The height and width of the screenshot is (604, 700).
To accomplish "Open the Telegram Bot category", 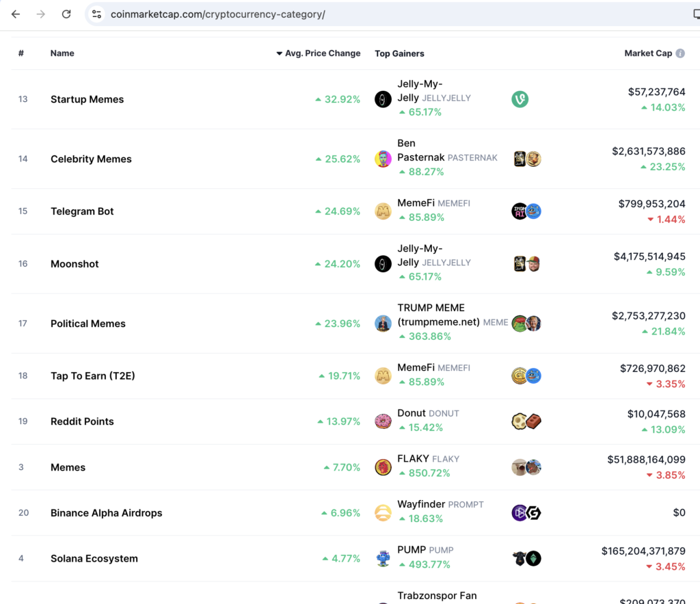I will point(82,211).
